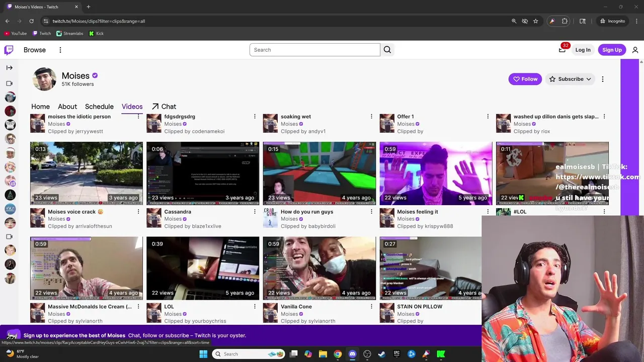Open the Twitch bookmark
Image resolution: width=644 pixels, height=362 pixels.
coord(42,34)
